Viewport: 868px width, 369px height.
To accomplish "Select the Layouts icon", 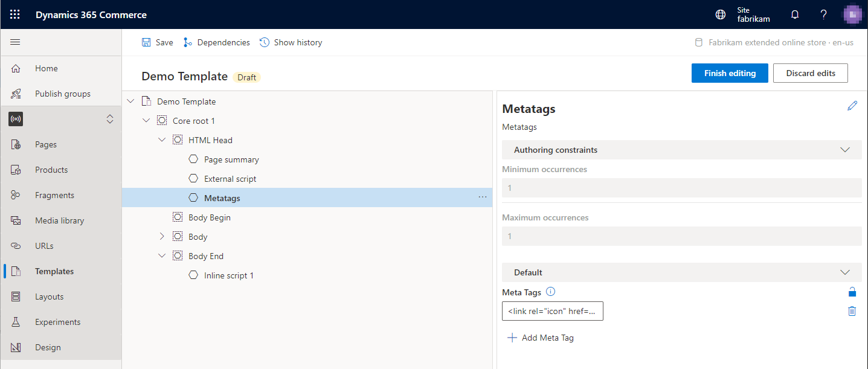I will [x=16, y=296].
